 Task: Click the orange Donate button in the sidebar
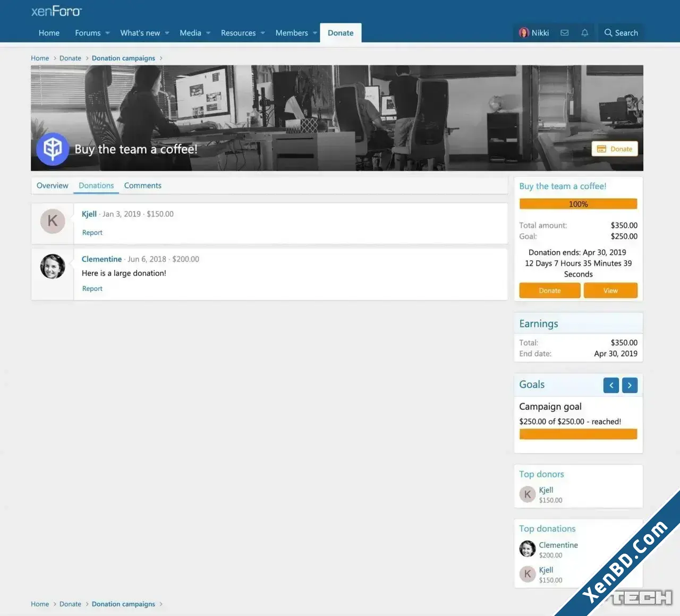(x=550, y=290)
